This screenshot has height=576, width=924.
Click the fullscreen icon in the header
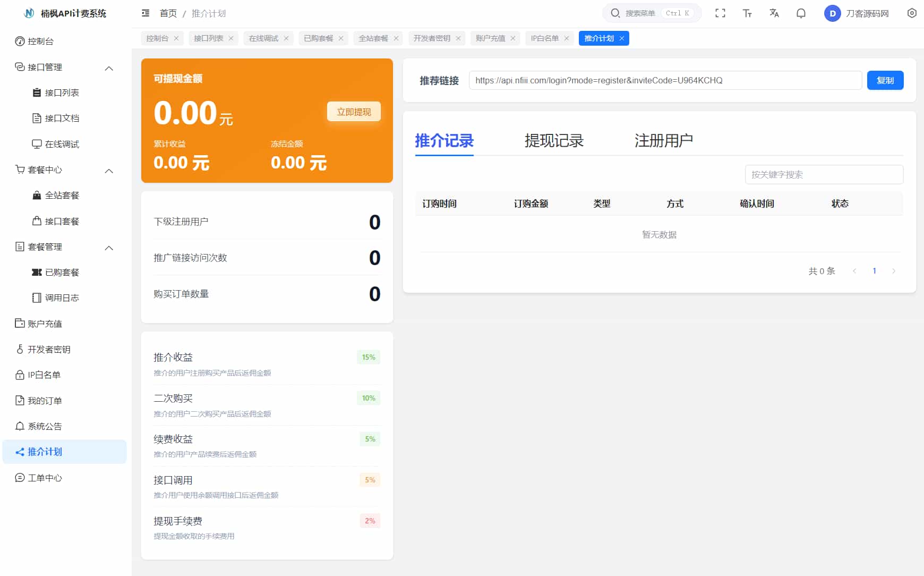(721, 13)
